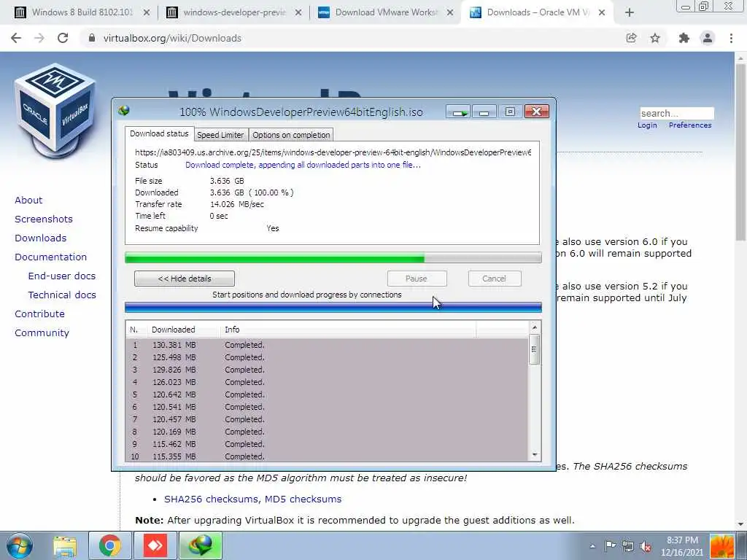Open the SHA256 checksums link
Viewport: 747px width, 560px height.
point(212,499)
